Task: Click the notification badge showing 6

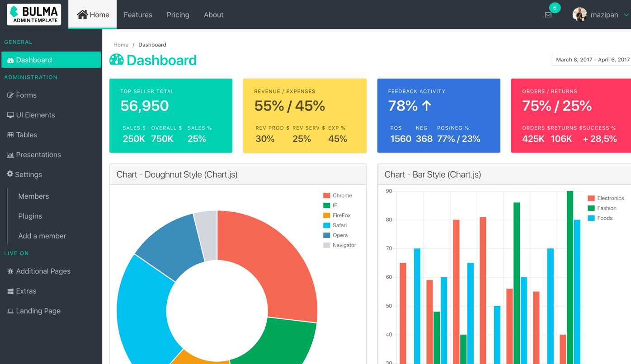Action: (555, 8)
